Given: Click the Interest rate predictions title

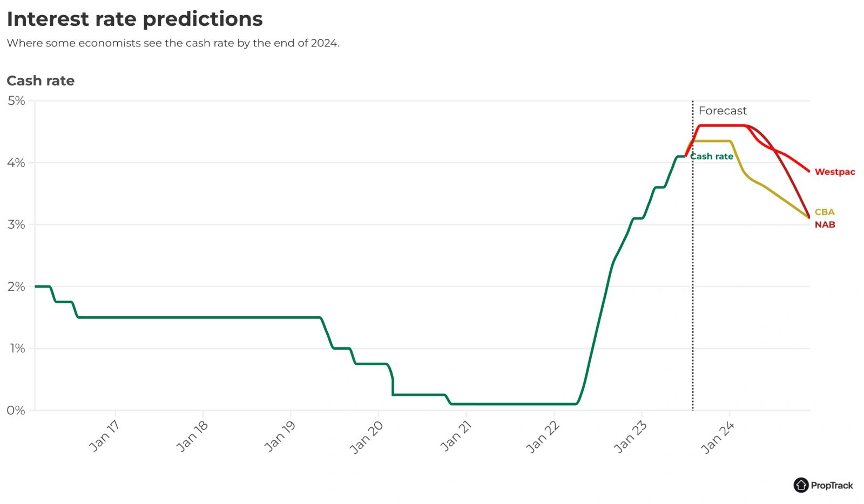Looking at the screenshot, I should 134,19.
